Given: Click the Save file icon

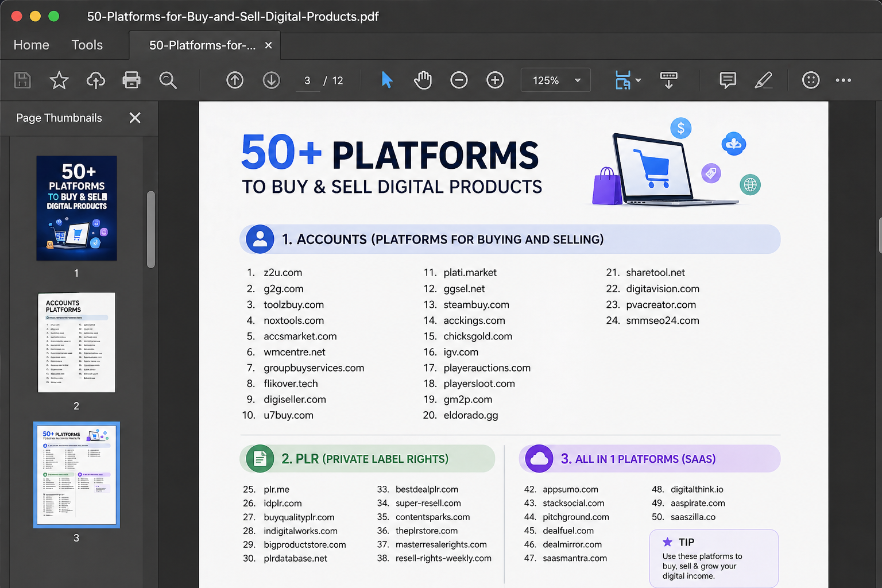Looking at the screenshot, I should pos(22,80).
